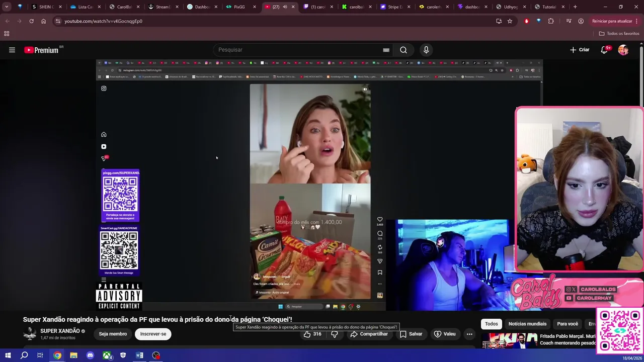This screenshot has width=644, height=362.
Task: Open the Windows Start menu
Action: [x=8, y=355]
